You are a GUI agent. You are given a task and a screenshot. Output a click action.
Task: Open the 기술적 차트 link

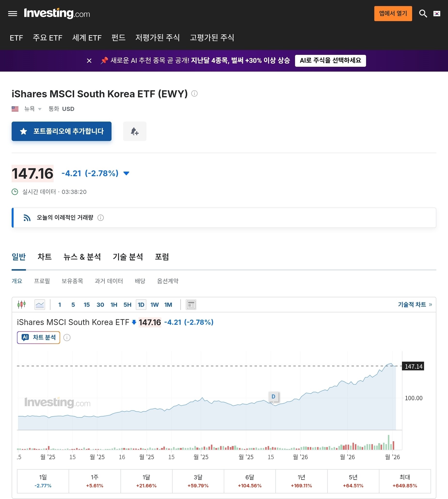click(x=415, y=305)
